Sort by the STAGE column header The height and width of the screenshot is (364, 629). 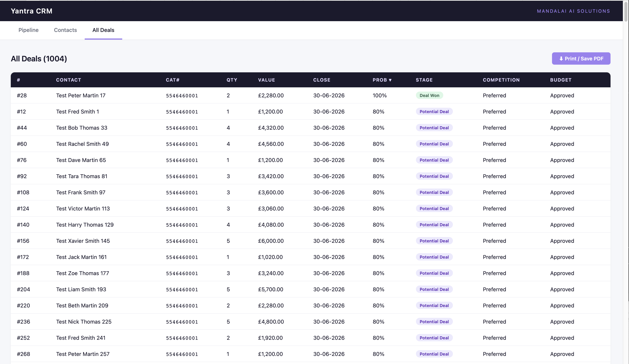pyautogui.click(x=424, y=80)
